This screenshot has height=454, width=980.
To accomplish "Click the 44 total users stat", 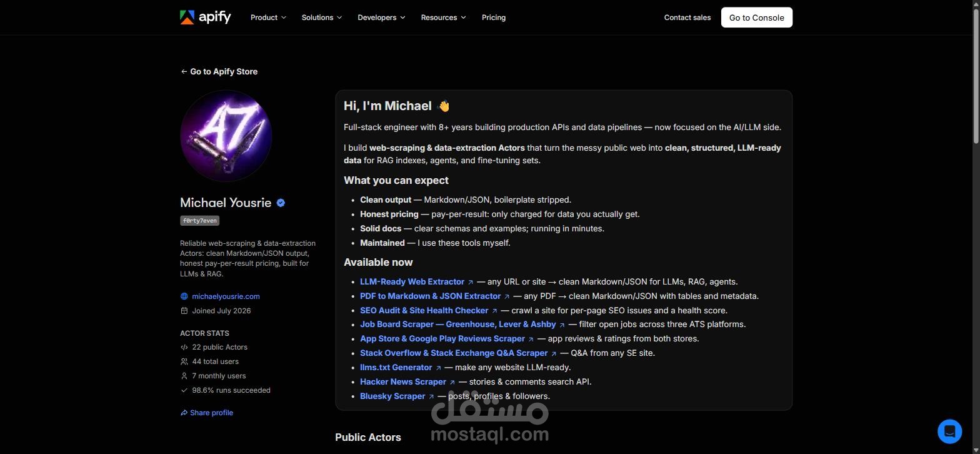I will [x=215, y=361].
